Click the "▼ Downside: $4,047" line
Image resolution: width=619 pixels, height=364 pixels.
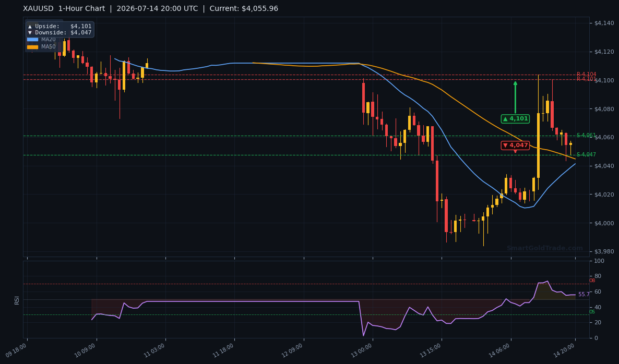(x=59, y=33)
